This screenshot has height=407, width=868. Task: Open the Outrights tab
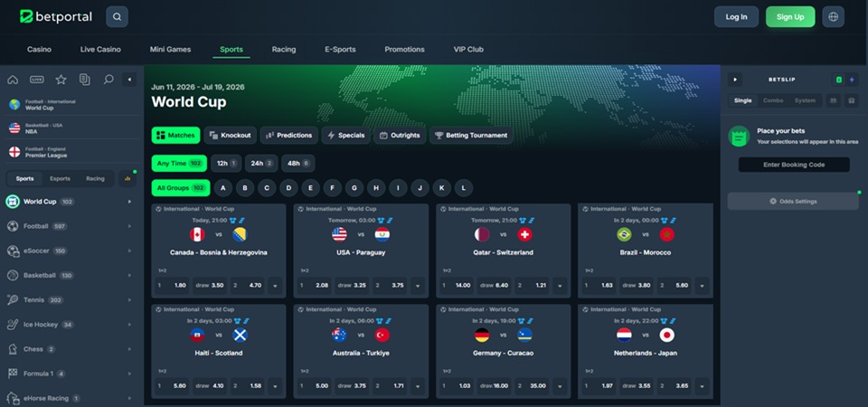click(400, 135)
